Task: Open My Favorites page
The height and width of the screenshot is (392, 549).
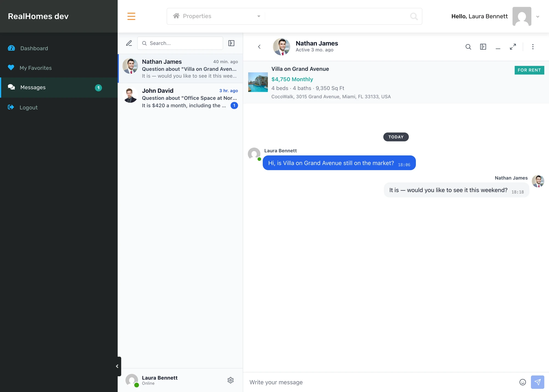Action: 59,68
